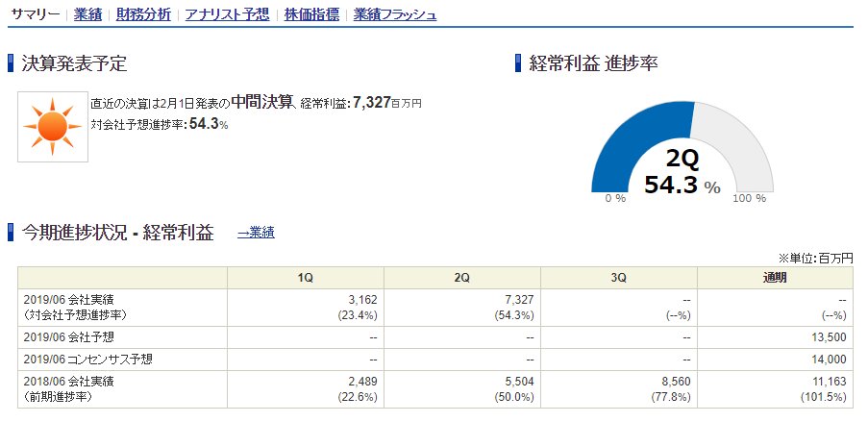Open the 業績フラッシュ tab
868x422 pixels.
tap(395, 15)
